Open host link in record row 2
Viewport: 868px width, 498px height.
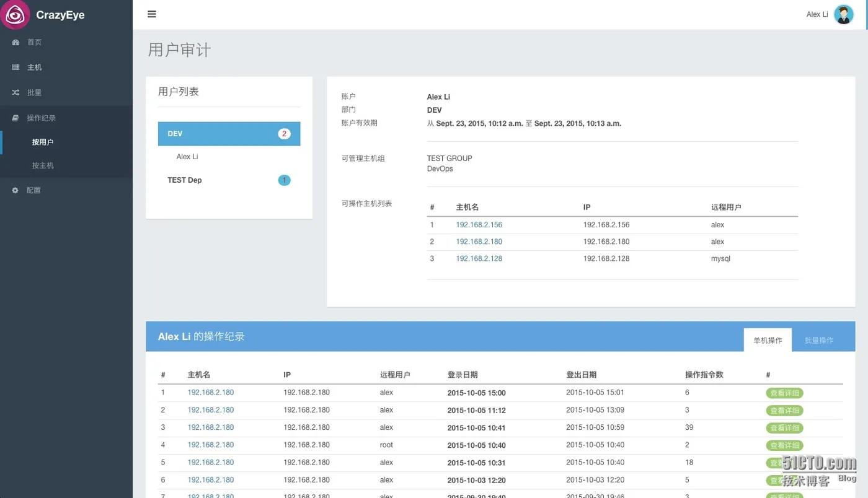211,410
